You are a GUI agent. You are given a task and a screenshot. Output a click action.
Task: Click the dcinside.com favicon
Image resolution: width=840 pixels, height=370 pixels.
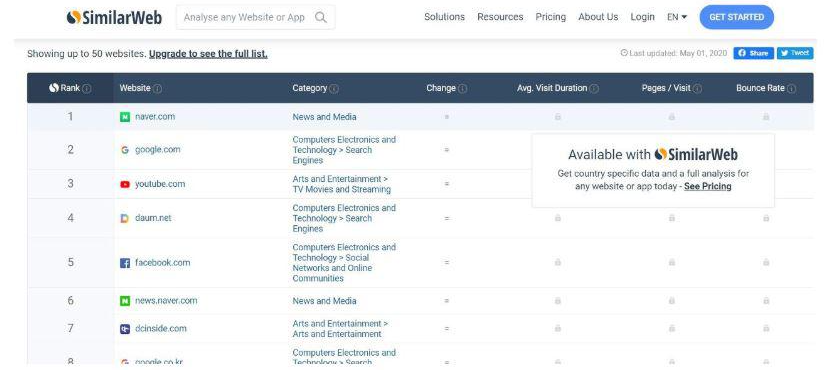point(125,329)
